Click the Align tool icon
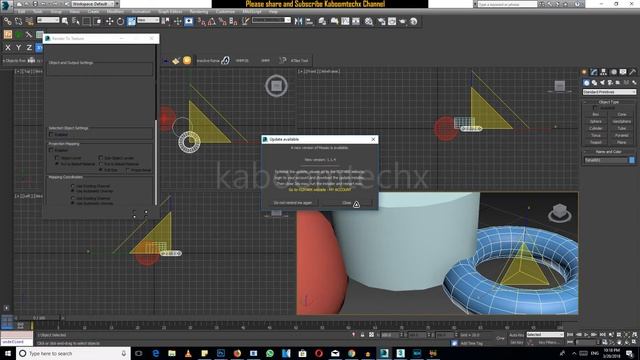640x360 pixels. point(309,21)
